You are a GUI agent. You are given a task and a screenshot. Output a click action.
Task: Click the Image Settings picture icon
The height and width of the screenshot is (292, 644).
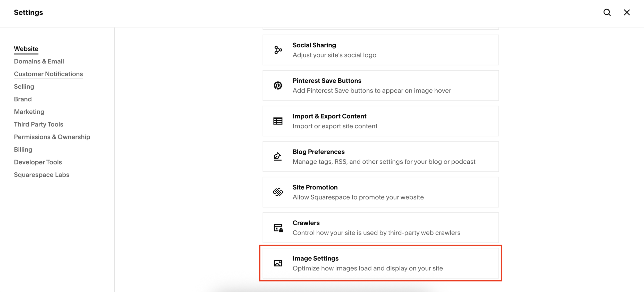[278, 263]
